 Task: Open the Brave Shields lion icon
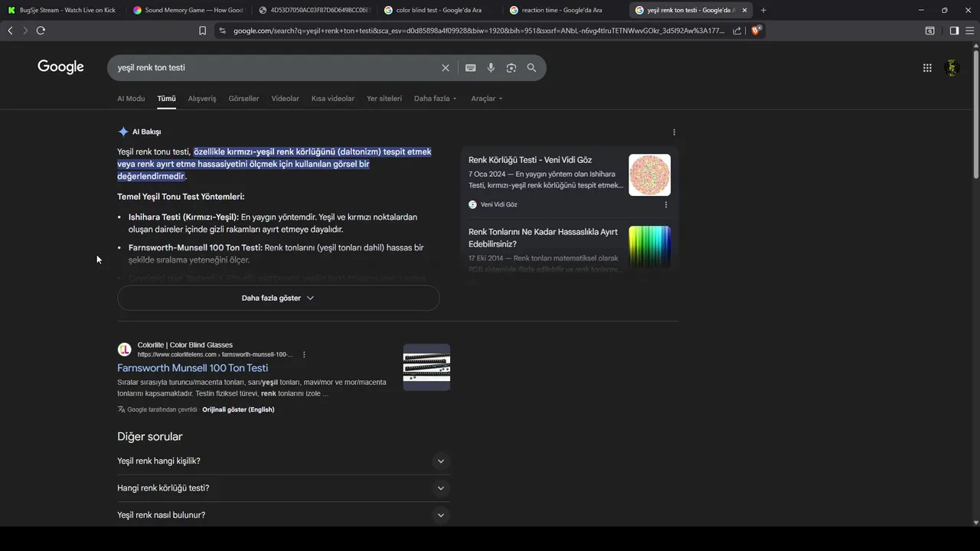756,31
